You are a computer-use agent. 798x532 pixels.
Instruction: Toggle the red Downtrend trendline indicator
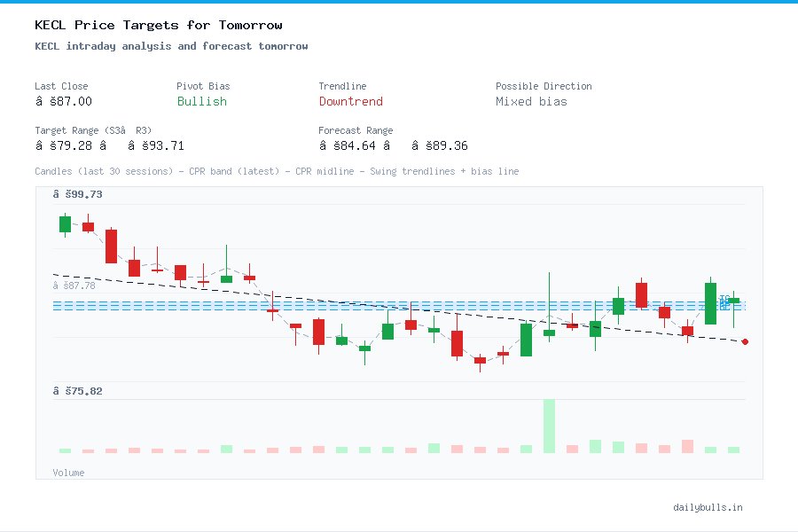[350, 102]
